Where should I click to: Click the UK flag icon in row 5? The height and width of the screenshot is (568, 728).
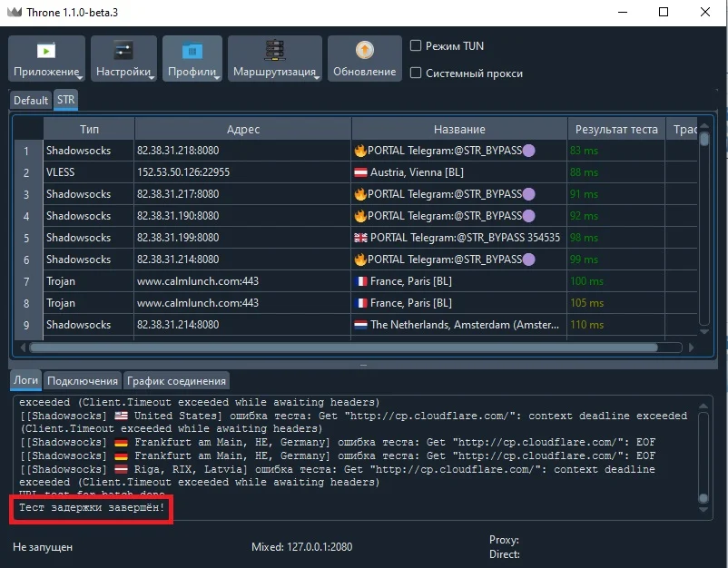[360, 238]
